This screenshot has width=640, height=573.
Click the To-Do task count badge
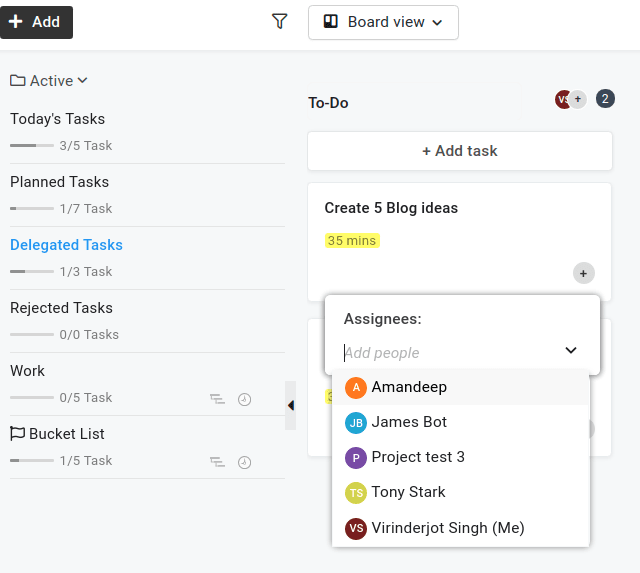coord(605,99)
